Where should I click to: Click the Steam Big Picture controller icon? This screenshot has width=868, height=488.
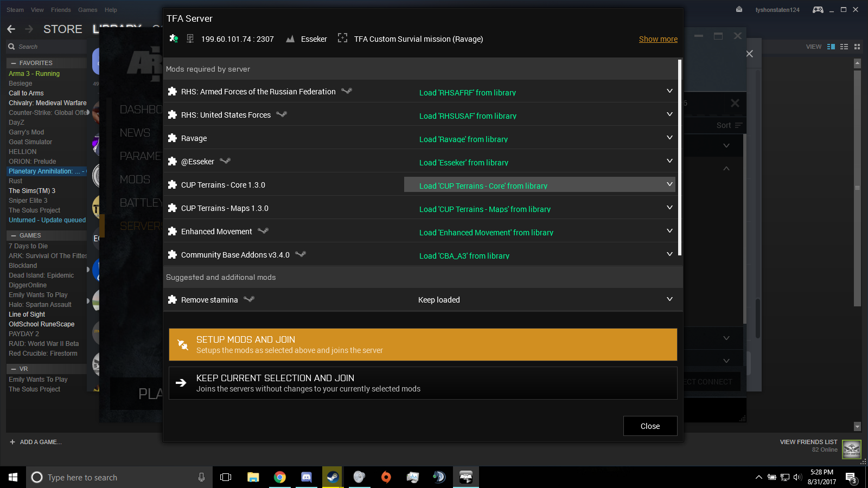(x=818, y=10)
